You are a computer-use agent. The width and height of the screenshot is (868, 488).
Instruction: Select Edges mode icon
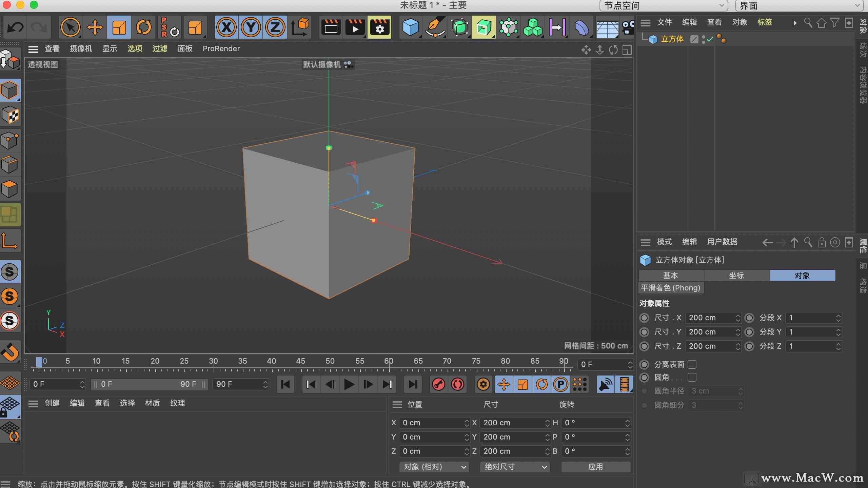[10, 164]
